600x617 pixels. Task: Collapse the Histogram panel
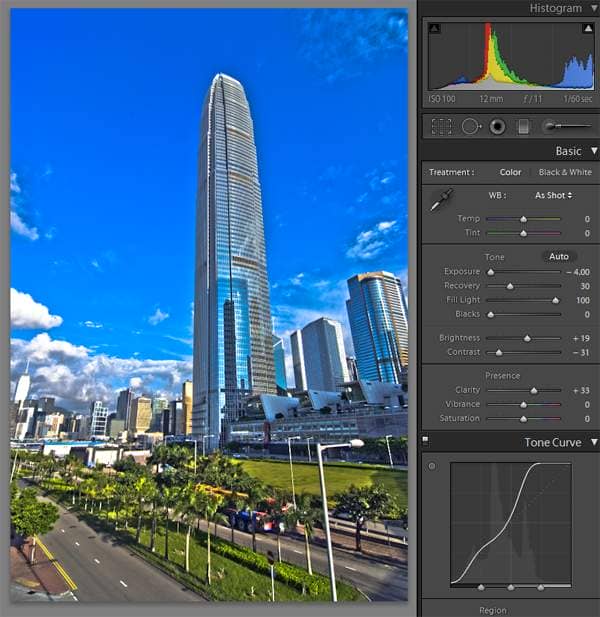click(x=593, y=8)
